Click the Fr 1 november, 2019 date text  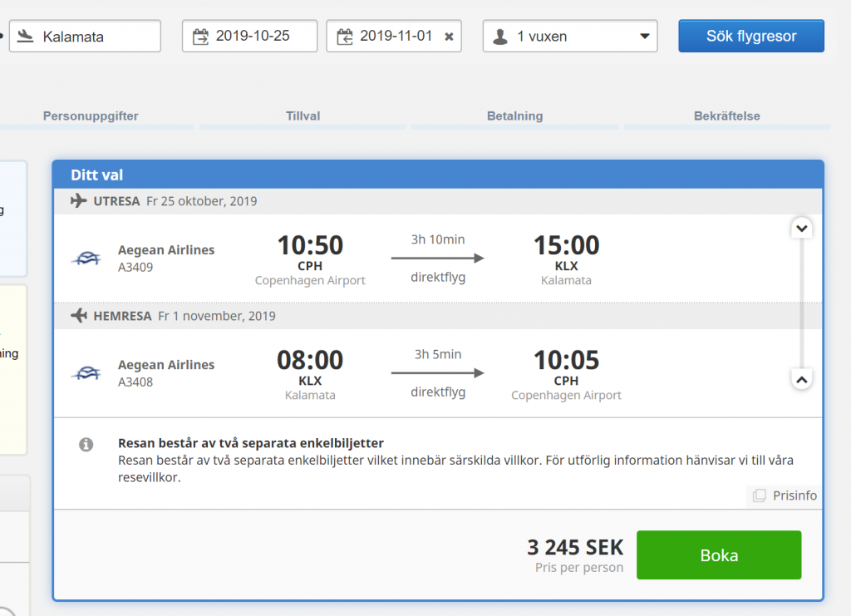(x=217, y=316)
